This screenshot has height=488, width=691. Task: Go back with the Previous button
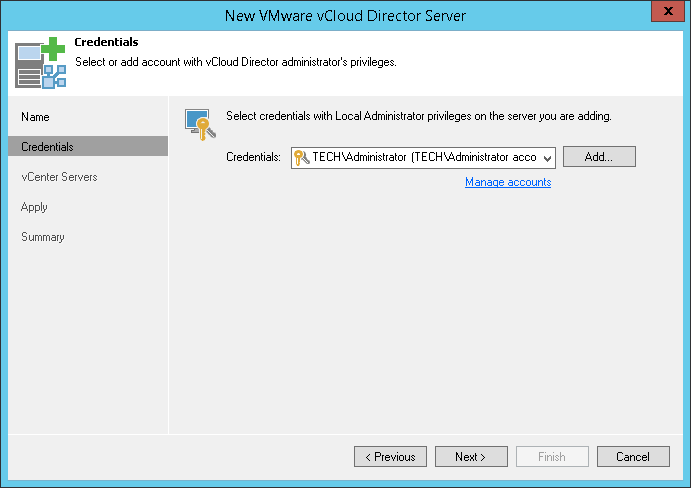[390, 457]
